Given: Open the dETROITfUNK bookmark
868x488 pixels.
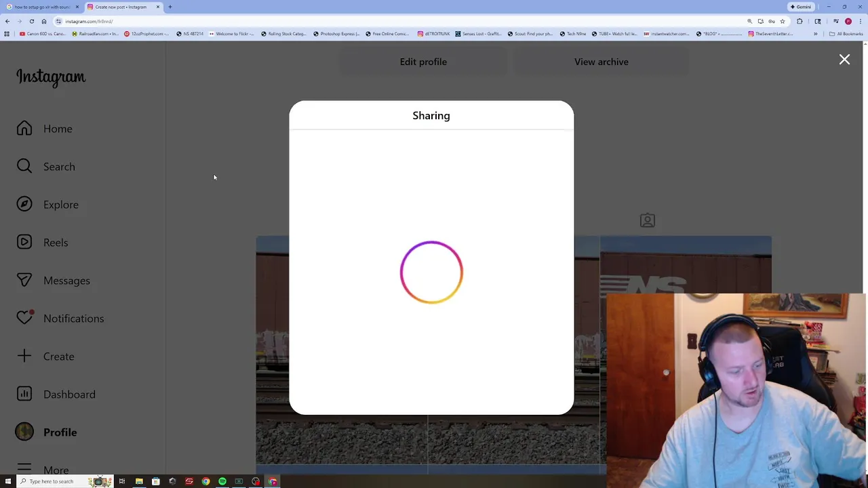Looking at the screenshot, I should 434,34.
